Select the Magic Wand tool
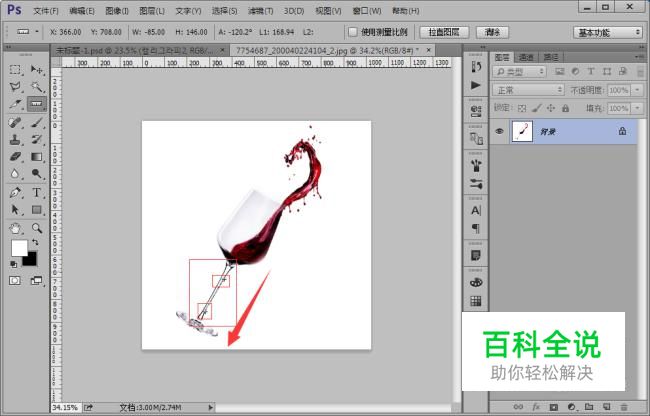This screenshot has width=650, height=416. (x=36, y=87)
